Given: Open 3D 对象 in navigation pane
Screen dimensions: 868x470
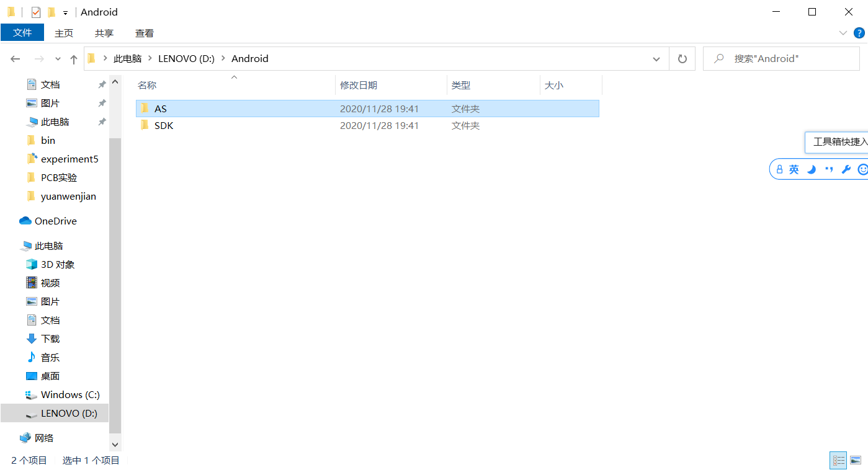Looking at the screenshot, I should [58, 264].
